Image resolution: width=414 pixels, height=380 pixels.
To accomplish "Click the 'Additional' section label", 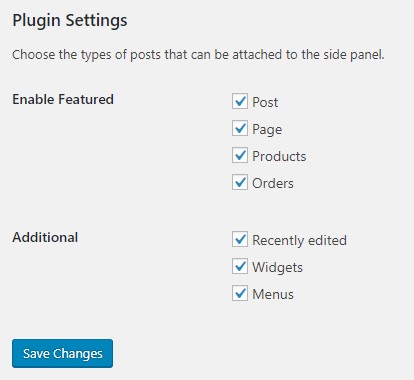I will (x=45, y=237).
